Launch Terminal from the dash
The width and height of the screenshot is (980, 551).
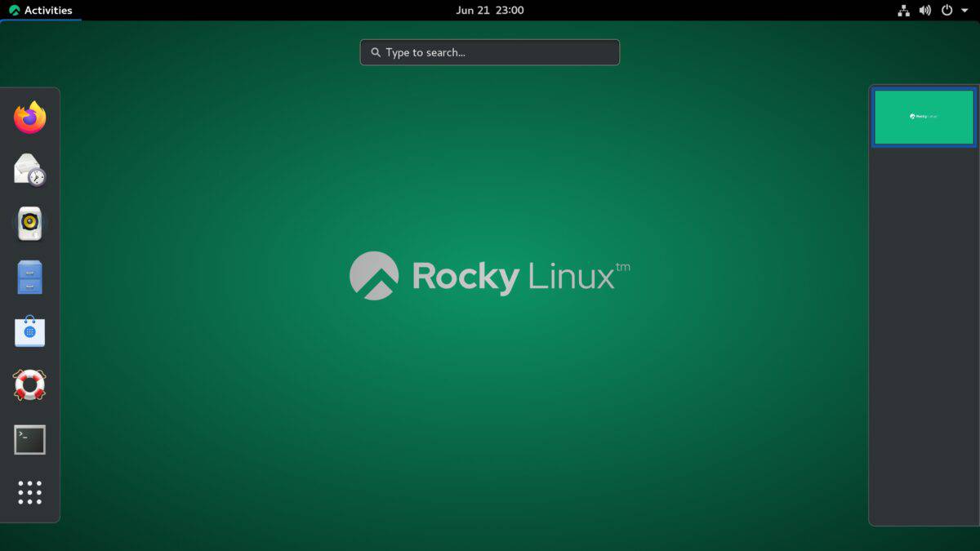coord(30,440)
